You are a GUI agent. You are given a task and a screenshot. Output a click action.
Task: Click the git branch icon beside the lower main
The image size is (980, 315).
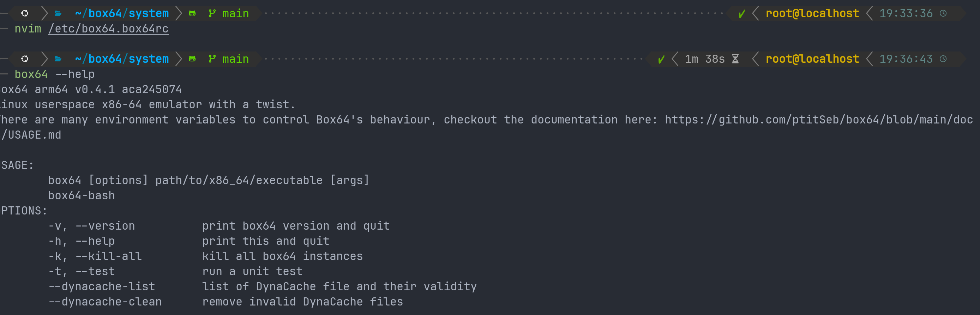[212, 59]
